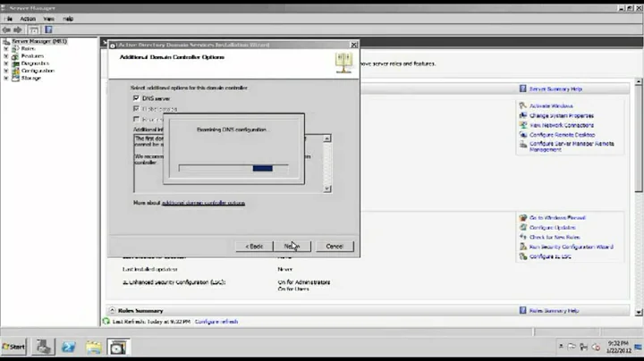Click the Back button in wizard

point(254,246)
